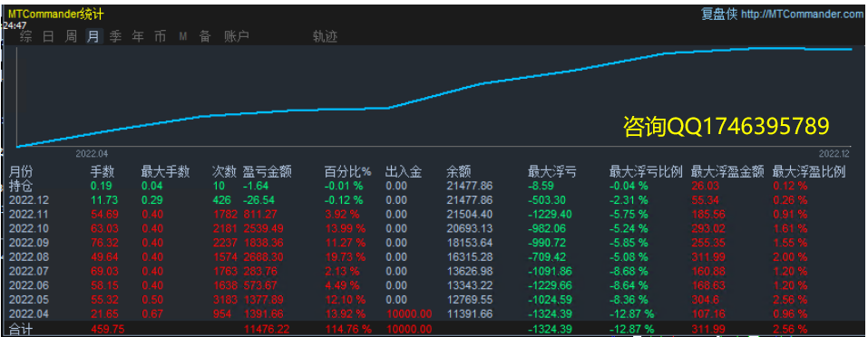
Task: Switch to the 账户 account tab
Action: point(237,37)
